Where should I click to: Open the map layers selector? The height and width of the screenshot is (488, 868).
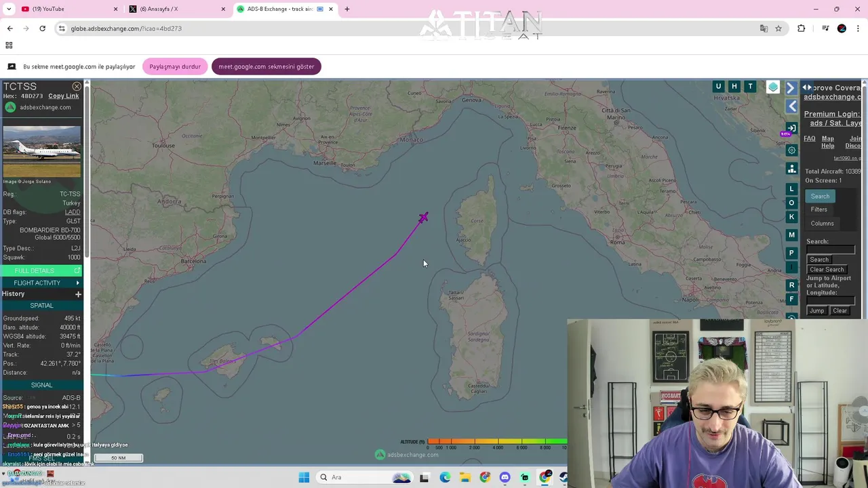tap(773, 87)
